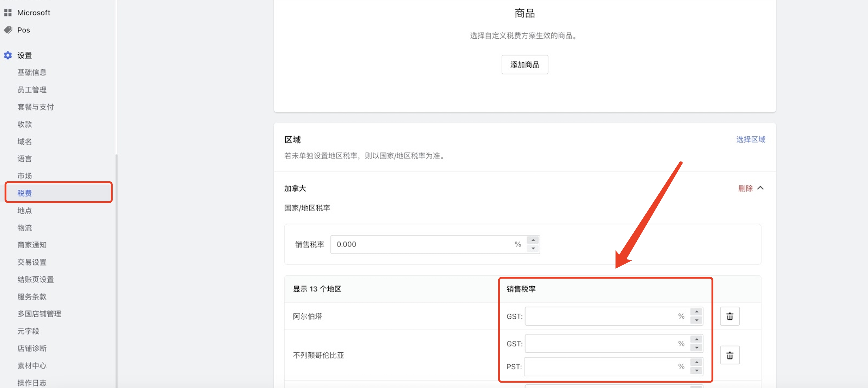Click the 选择区域 link
This screenshot has width=868, height=388.
point(751,139)
